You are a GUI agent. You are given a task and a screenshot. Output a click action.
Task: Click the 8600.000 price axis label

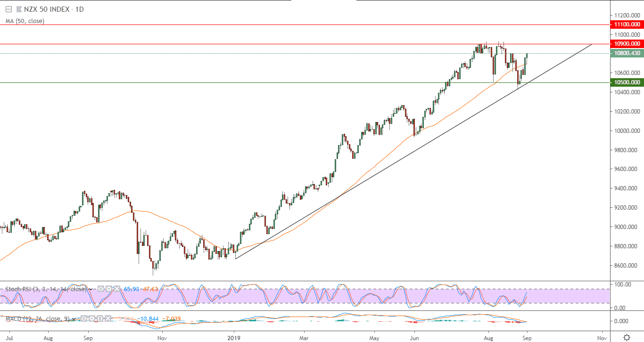[627, 266]
